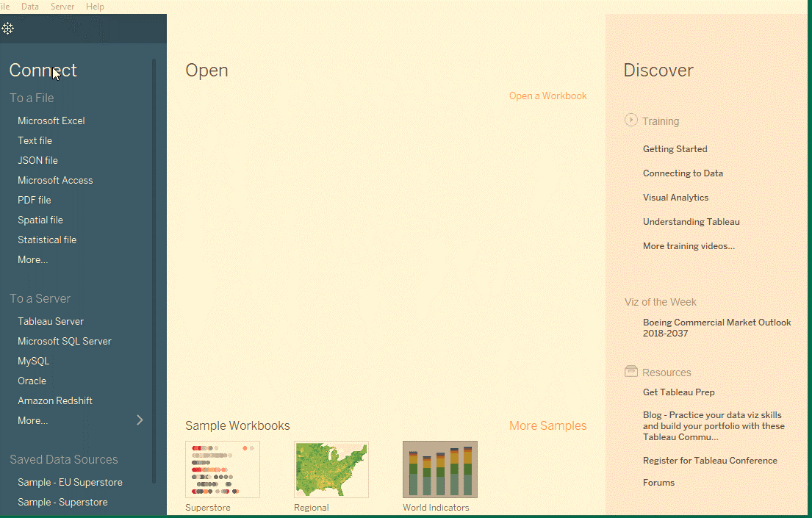Click the Training play icon
Screen dimensions: 812x518
(x=630, y=120)
